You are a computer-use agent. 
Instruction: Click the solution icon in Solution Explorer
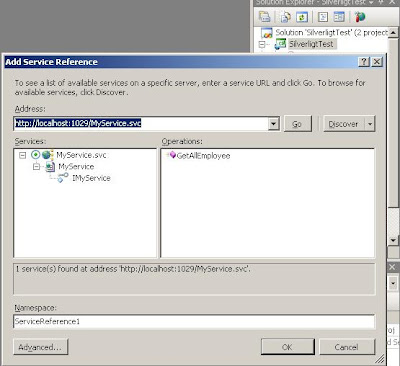click(267, 33)
